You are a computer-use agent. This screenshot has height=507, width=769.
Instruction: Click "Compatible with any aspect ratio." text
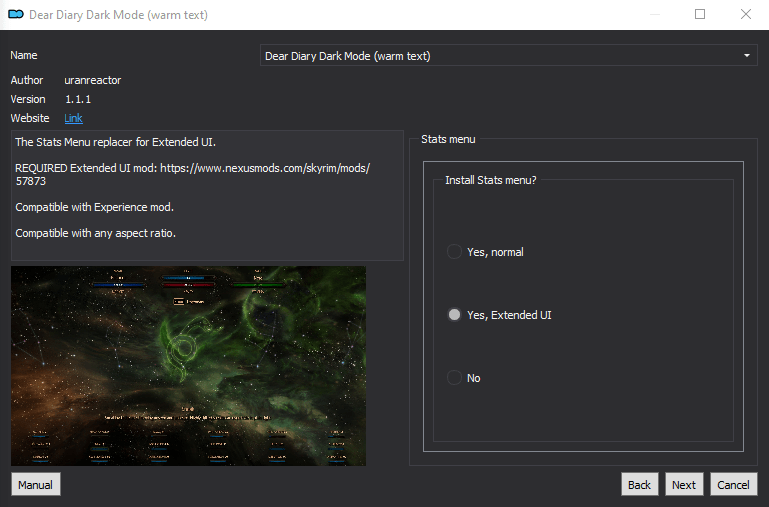[96, 233]
